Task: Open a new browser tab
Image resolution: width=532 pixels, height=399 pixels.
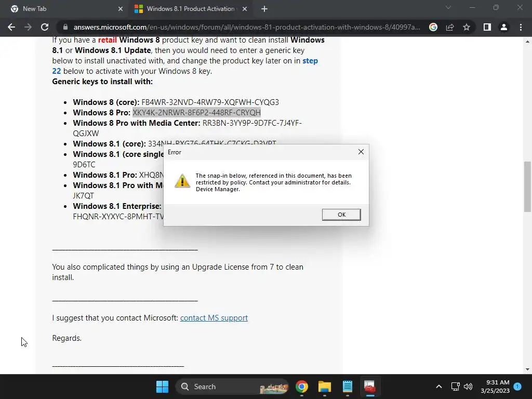Action: (264, 9)
